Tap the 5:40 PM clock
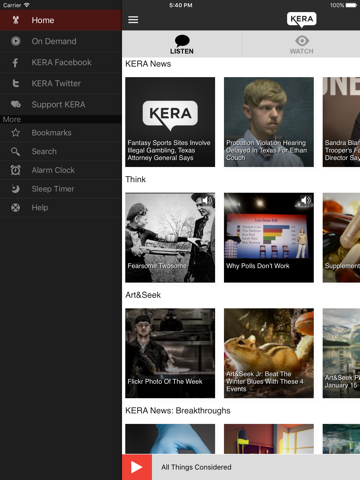 (x=180, y=5)
